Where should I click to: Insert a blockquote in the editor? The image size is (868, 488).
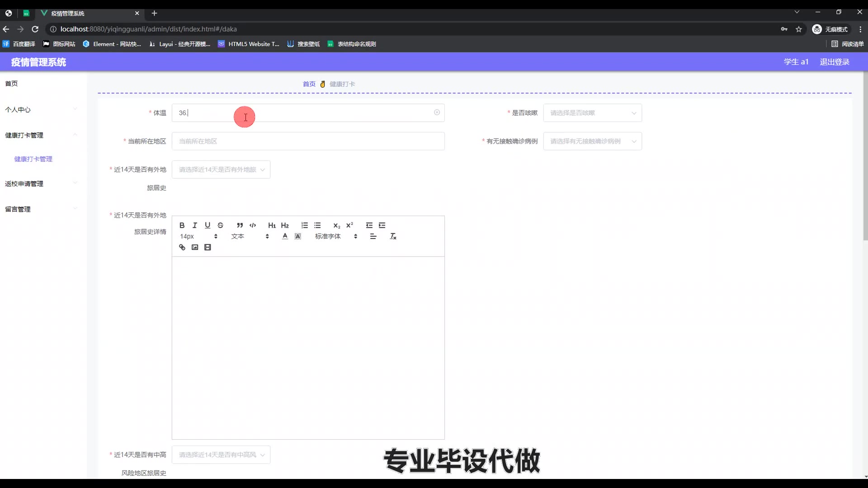240,225
